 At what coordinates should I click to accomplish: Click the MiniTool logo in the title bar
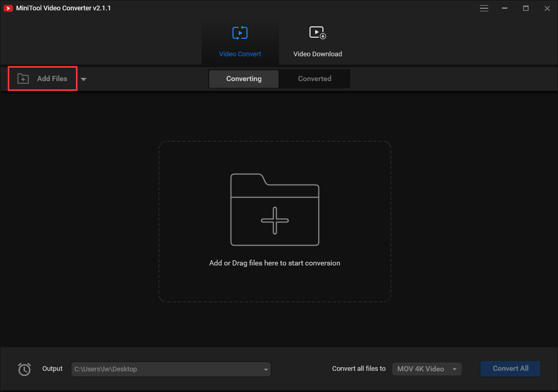coord(7,8)
